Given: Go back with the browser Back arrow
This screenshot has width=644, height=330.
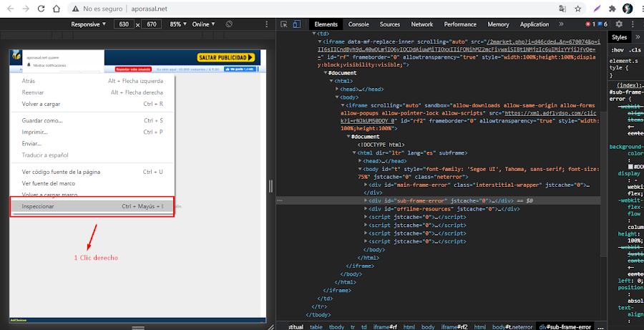Looking at the screenshot, I should pos(11,9).
